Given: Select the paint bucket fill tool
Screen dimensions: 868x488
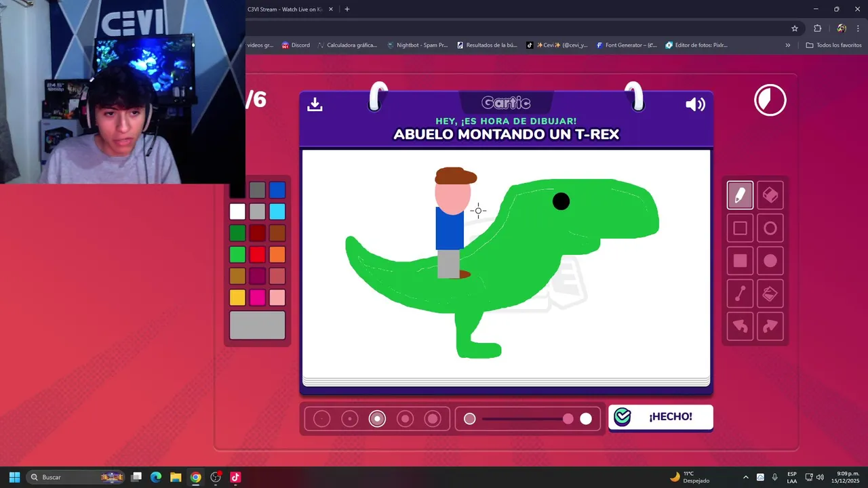Looking at the screenshot, I should [x=770, y=293].
